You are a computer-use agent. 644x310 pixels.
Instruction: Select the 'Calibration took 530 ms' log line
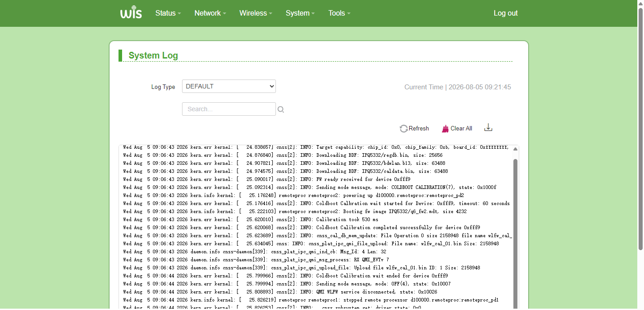(x=251, y=219)
